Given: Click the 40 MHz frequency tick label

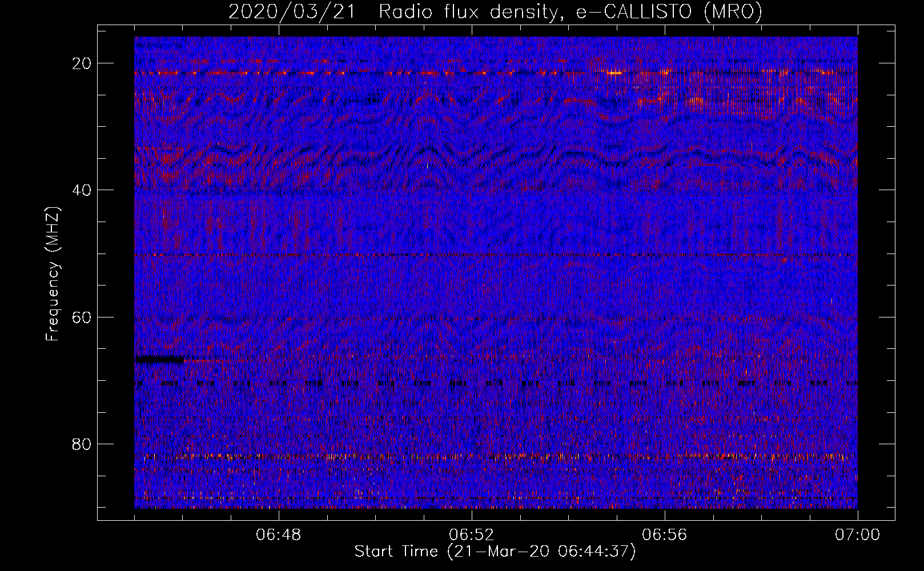Looking at the screenshot, I should [82, 190].
